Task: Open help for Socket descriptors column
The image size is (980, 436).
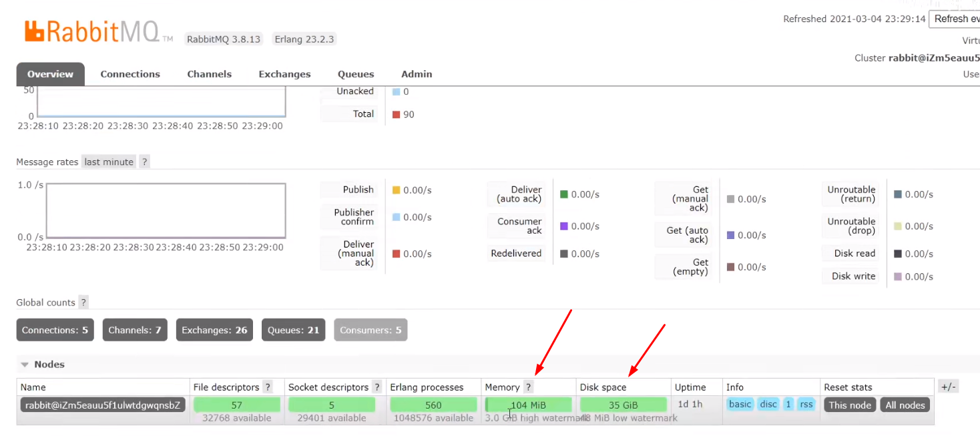Action: [x=377, y=387]
